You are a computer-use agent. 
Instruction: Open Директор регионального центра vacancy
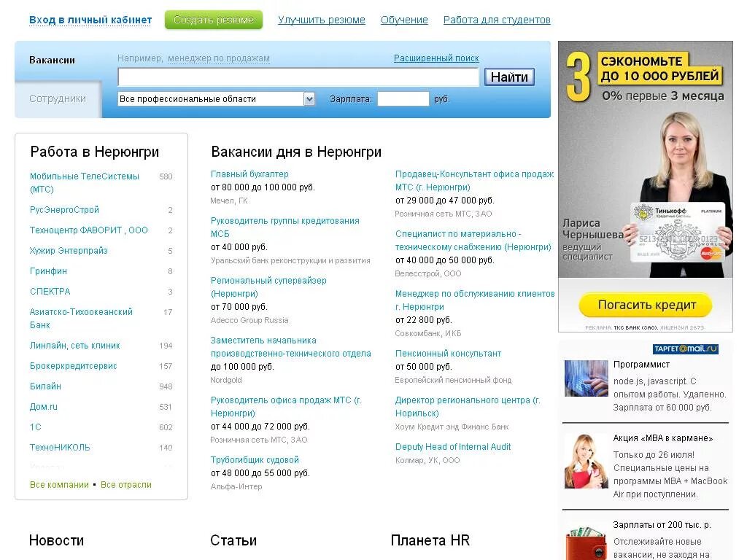(468, 407)
